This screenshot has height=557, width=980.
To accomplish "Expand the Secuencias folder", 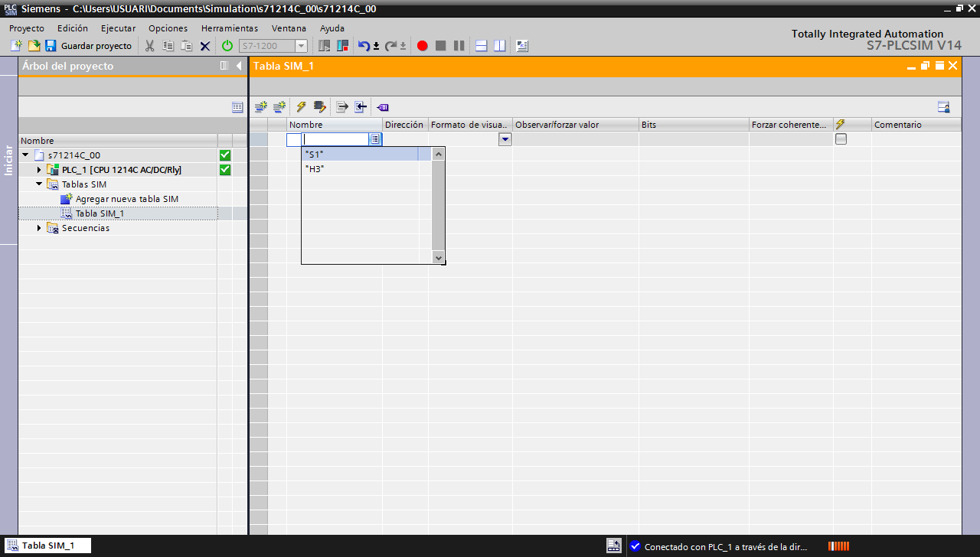I will pyautogui.click(x=39, y=228).
